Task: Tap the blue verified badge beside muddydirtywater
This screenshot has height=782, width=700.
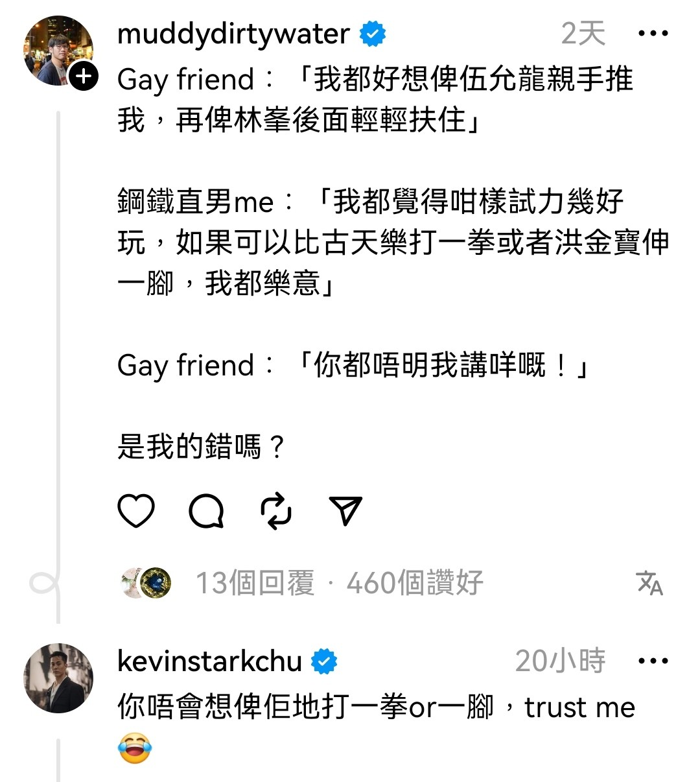Action: (373, 34)
